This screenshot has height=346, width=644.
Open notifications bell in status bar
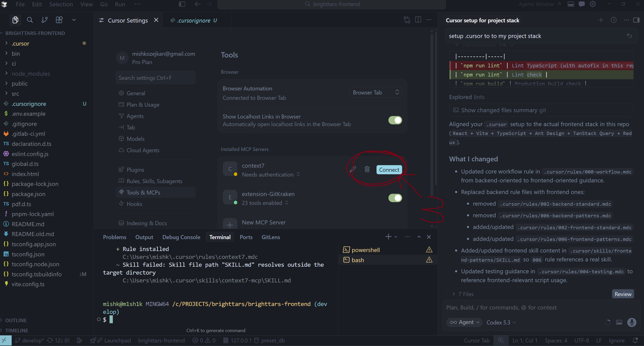coord(635,340)
